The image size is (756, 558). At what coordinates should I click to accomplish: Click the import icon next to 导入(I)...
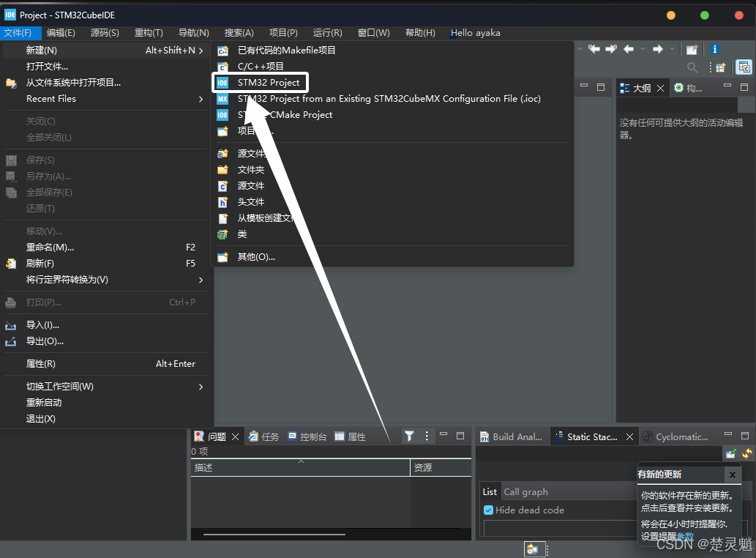[10, 326]
